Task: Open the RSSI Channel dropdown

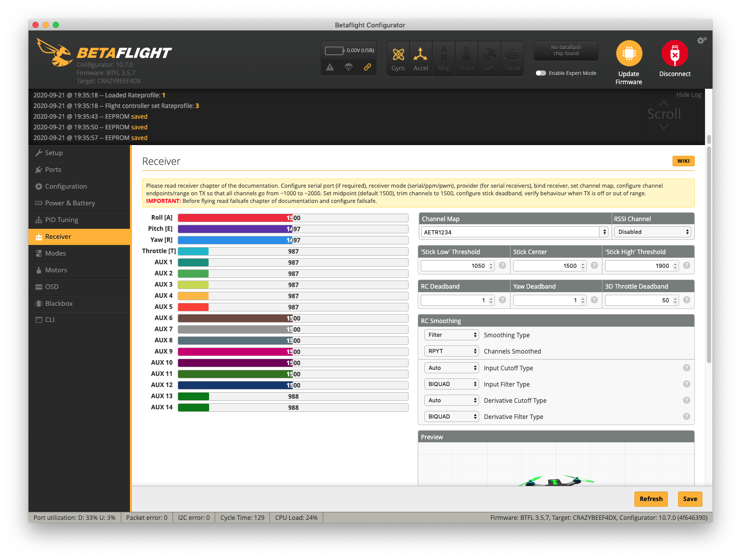Action: [x=653, y=232]
